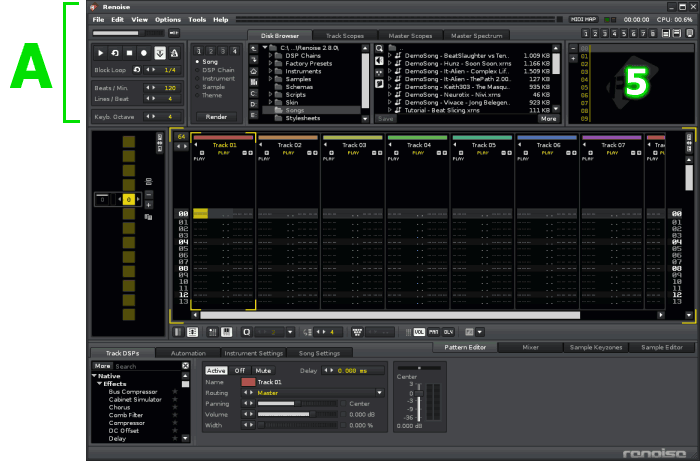Toggle the Block Loop enable icon
This screenshot has width=700, height=461.
(x=137, y=70)
